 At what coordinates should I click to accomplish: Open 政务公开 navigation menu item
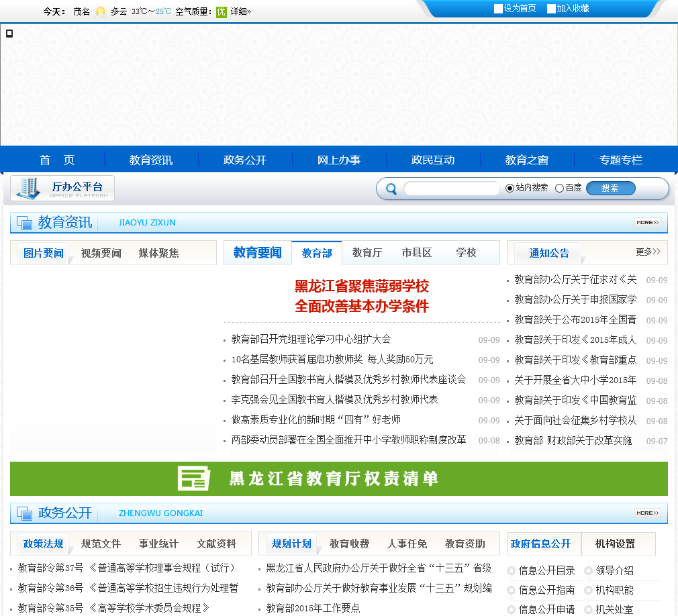click(x=245, y=160)
